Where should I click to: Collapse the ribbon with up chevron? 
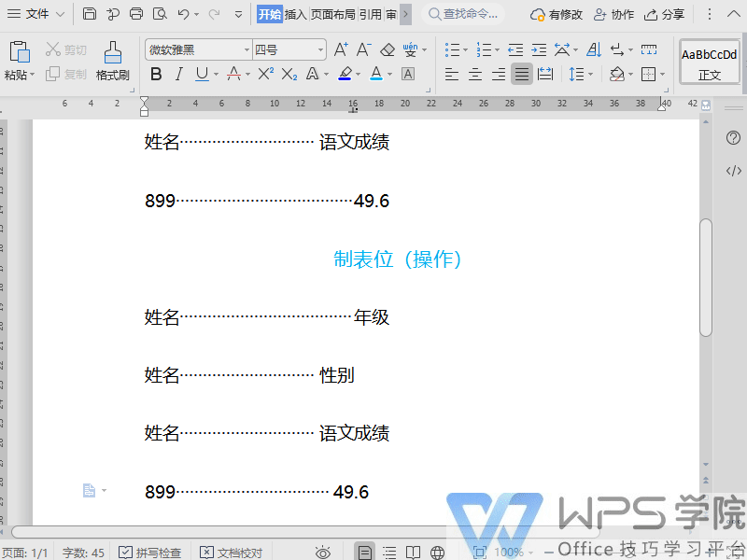click(x=734, y=14)
